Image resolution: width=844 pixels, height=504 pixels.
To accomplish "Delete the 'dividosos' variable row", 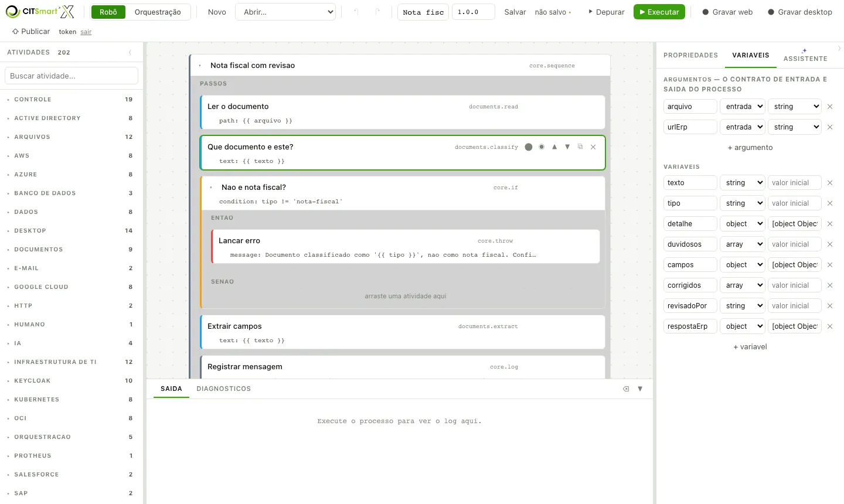I will [830, 244].
